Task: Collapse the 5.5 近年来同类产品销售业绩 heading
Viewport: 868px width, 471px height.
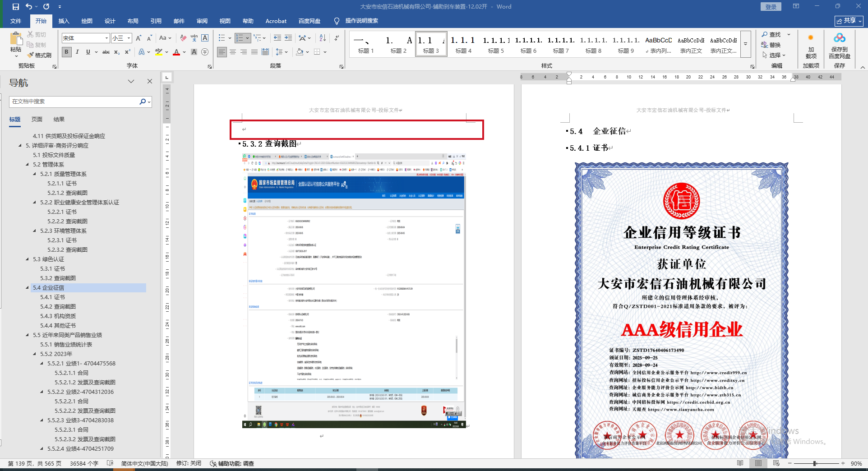Action: [x=28, y=335]
